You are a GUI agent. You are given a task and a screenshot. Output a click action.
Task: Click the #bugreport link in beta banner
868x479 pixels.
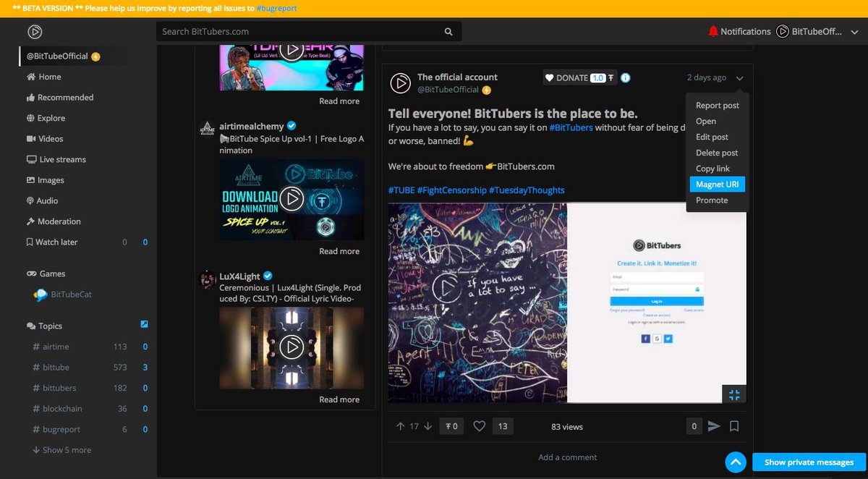276,8
